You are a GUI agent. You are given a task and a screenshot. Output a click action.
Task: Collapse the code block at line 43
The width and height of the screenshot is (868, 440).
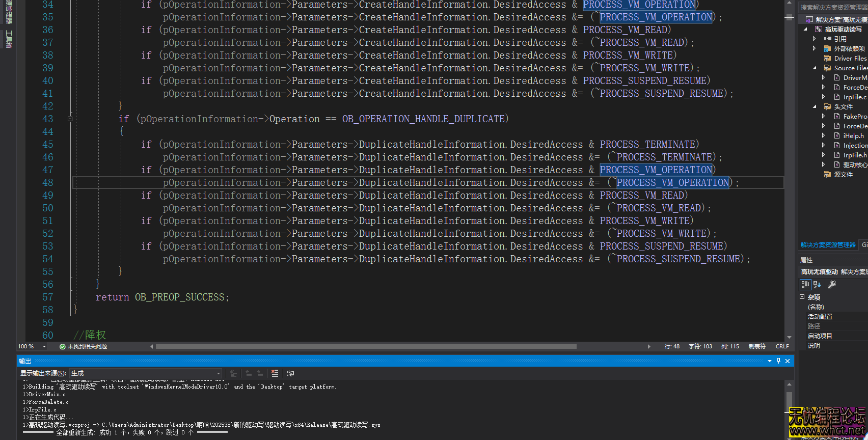tap(70, 119)
